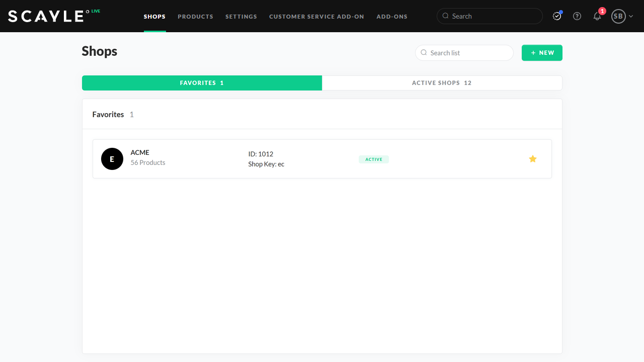644x362 pixels.
Task: Go to Customer Service Add-On menu
Action: [x=316, y=17]
